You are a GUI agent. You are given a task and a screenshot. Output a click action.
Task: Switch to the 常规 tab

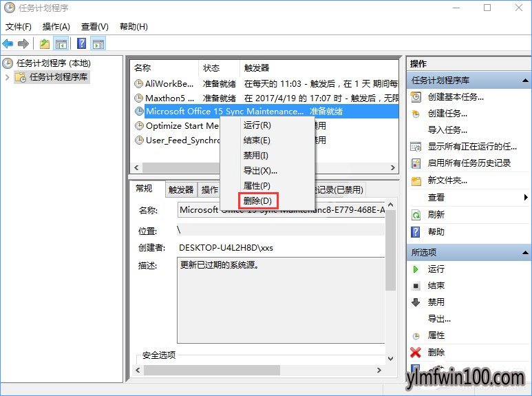[x=144, y=189]
